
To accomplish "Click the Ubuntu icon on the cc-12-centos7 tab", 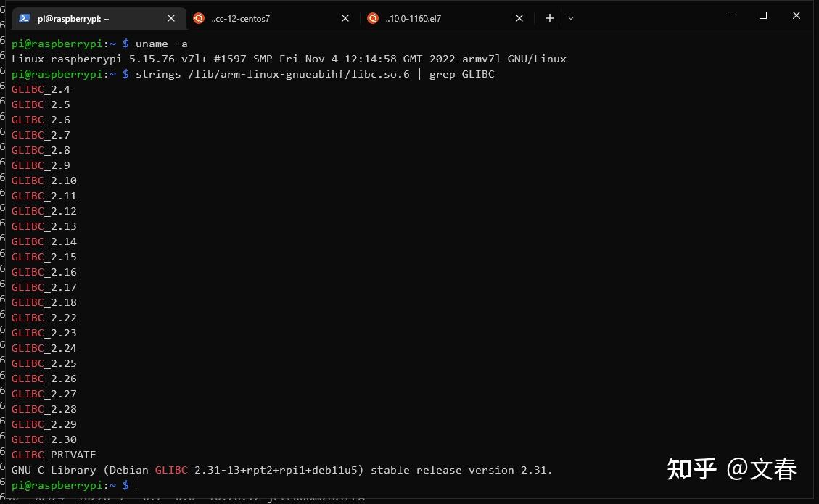I will (x=199, y=18).
